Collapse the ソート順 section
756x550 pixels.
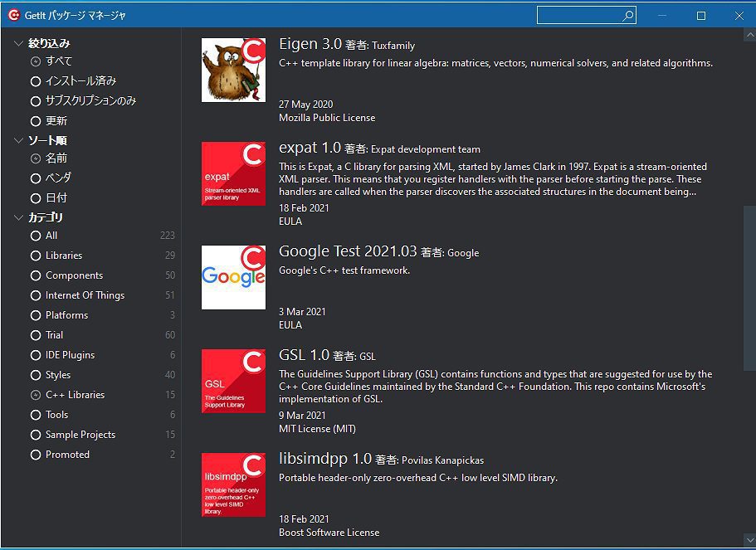pos(18,140)
